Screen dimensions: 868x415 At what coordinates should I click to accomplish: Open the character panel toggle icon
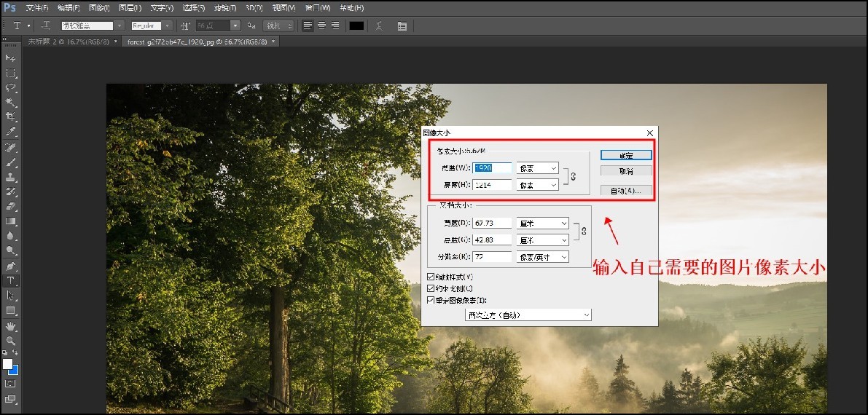(x=402, y=25)
